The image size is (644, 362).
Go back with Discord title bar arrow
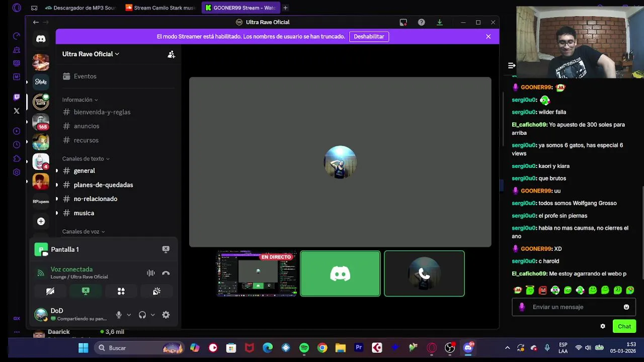(36, 22)
